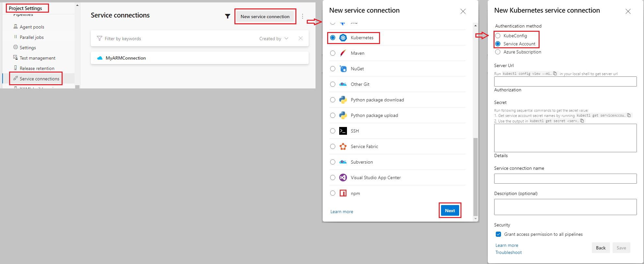The image size is (644, 264).
Task: Click the connection list scrollbar
Action: click(x=475, y=177)
